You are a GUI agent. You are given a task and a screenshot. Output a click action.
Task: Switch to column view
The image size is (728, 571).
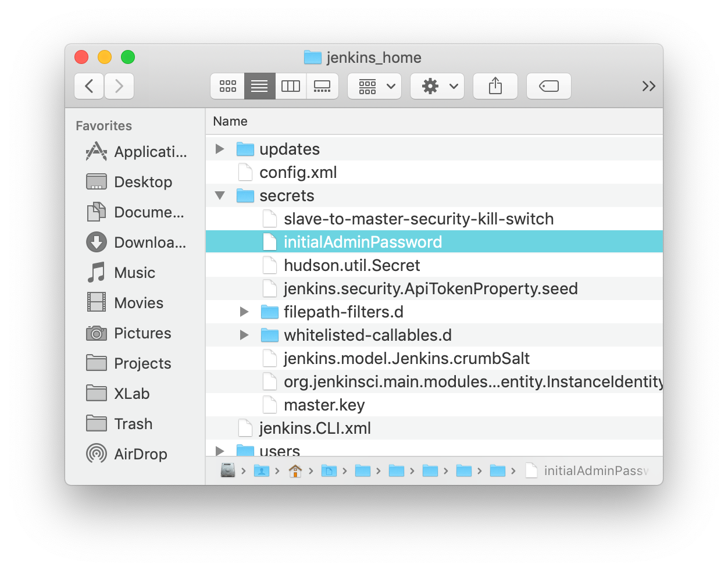pos(291,86)
